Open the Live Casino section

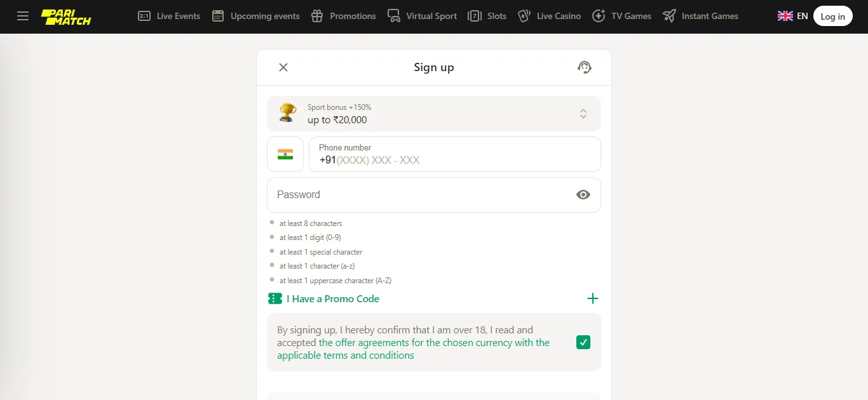[x=550, y=16]
